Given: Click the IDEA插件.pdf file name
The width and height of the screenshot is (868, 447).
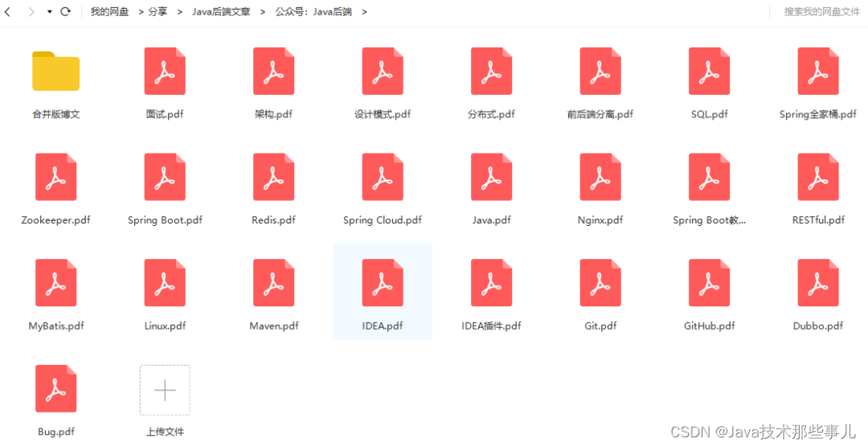Looking at the screenshot, I should (492, 326).
